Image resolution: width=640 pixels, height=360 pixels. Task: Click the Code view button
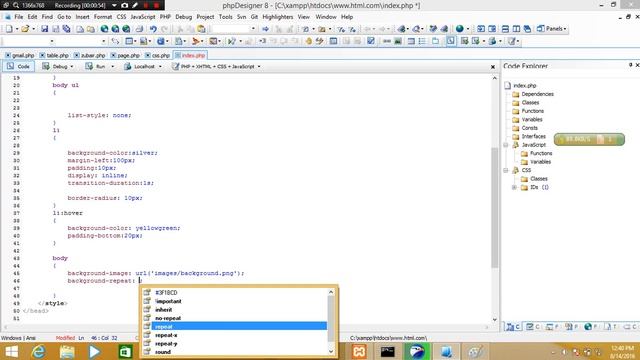pyautogui.click(x=19, y=67)
